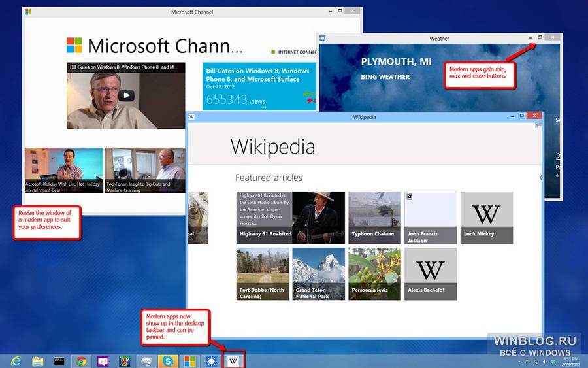
Task: Open John Francis Jackson article tile
Action: click(431, 218)
